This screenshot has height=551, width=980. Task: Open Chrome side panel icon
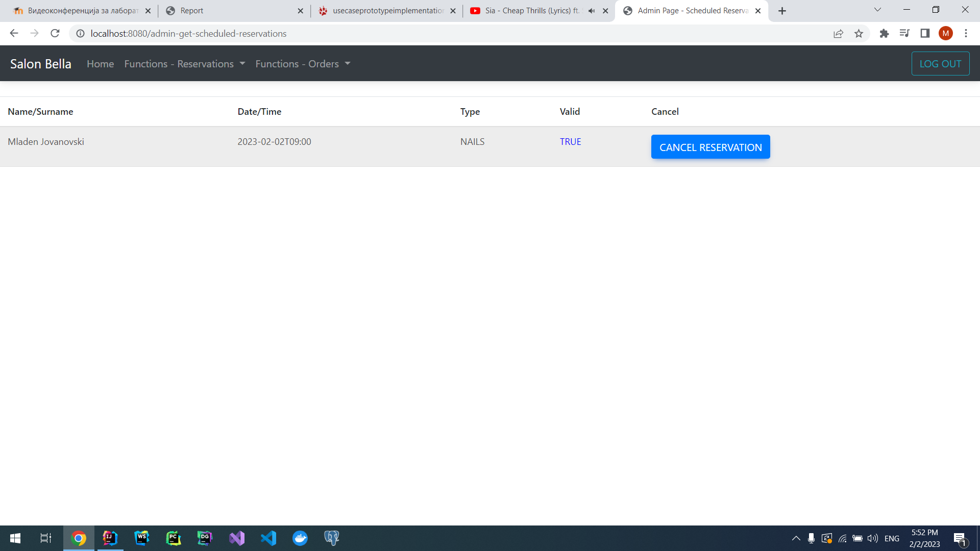(x=925, y=34)
